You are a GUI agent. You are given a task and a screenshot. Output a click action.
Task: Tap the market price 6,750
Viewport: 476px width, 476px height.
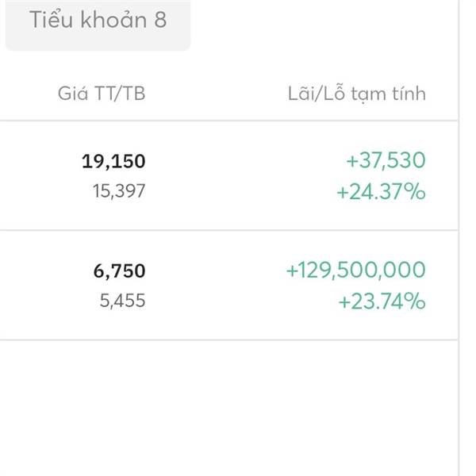point(119,271)
